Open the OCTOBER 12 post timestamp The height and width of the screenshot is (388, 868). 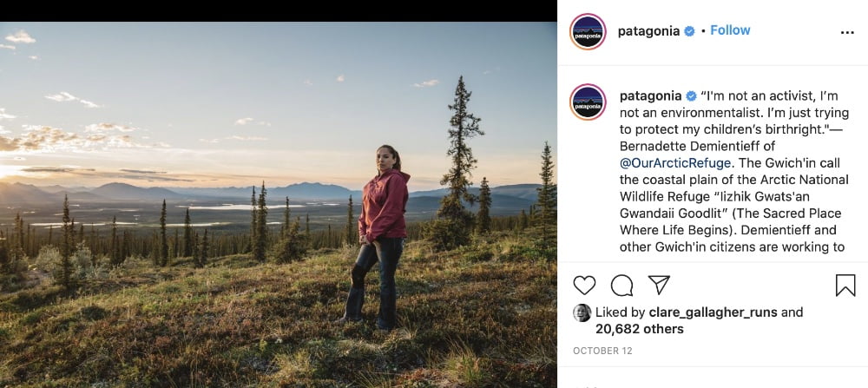604,351
